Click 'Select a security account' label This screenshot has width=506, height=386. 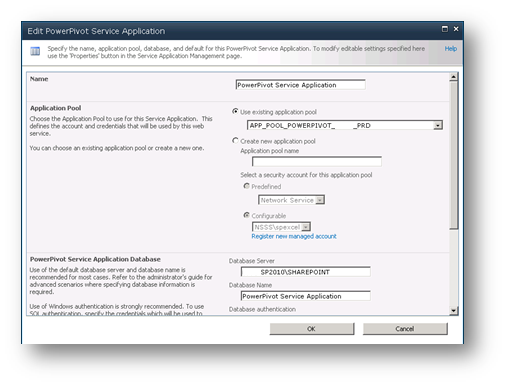tap(306, 175)
